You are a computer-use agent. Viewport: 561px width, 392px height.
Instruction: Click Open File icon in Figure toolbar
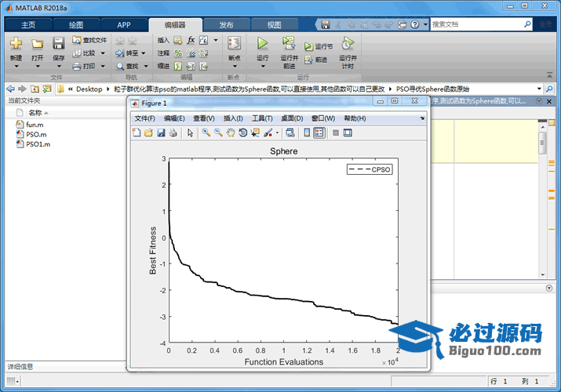pos(148,133)
